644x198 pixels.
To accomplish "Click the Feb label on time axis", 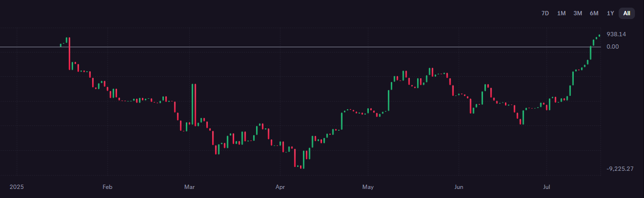I will tap(107, 186).
